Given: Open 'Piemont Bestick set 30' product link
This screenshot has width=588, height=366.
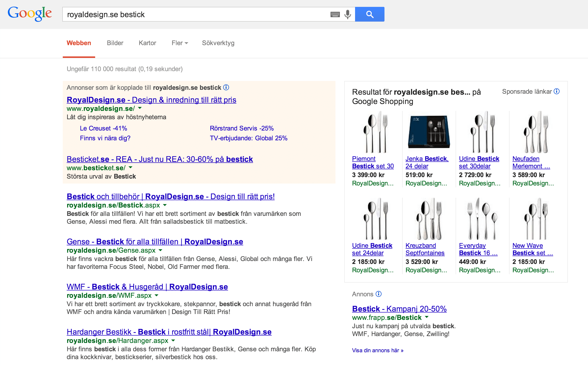Looking at the screenshot, I should [373, 162].
